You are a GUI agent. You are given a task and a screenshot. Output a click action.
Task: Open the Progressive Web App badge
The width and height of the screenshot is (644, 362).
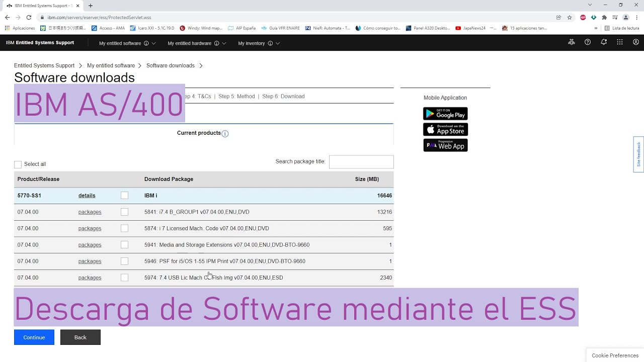click(445, 145)
